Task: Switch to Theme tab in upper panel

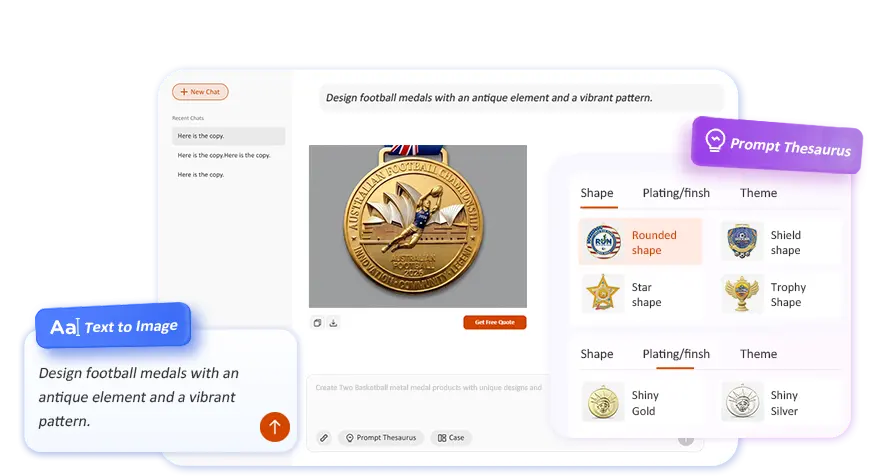Action: pyautogui.click(x=758, y=193)
